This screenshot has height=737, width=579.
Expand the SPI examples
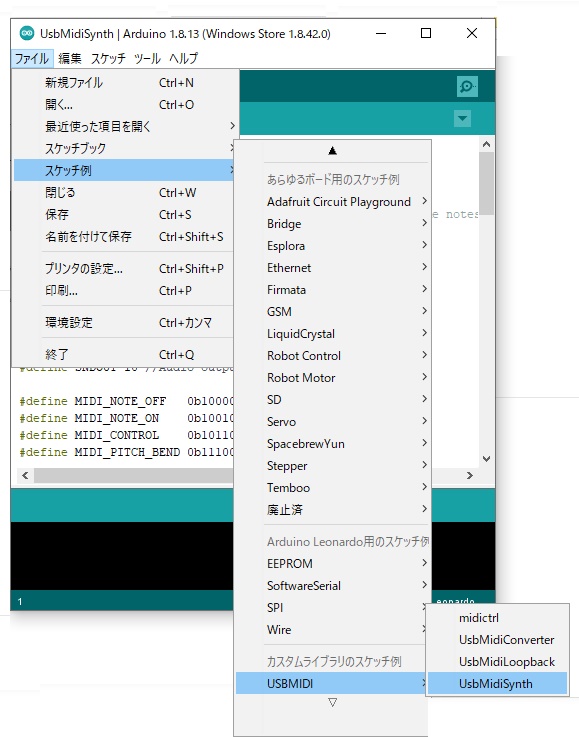(x=332, y=608)
